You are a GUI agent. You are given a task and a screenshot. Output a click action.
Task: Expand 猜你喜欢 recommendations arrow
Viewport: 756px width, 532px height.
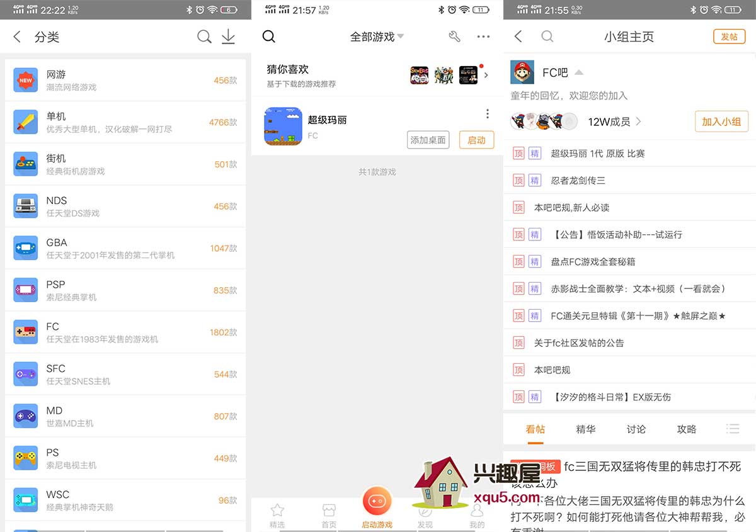[x=486, y=75]
